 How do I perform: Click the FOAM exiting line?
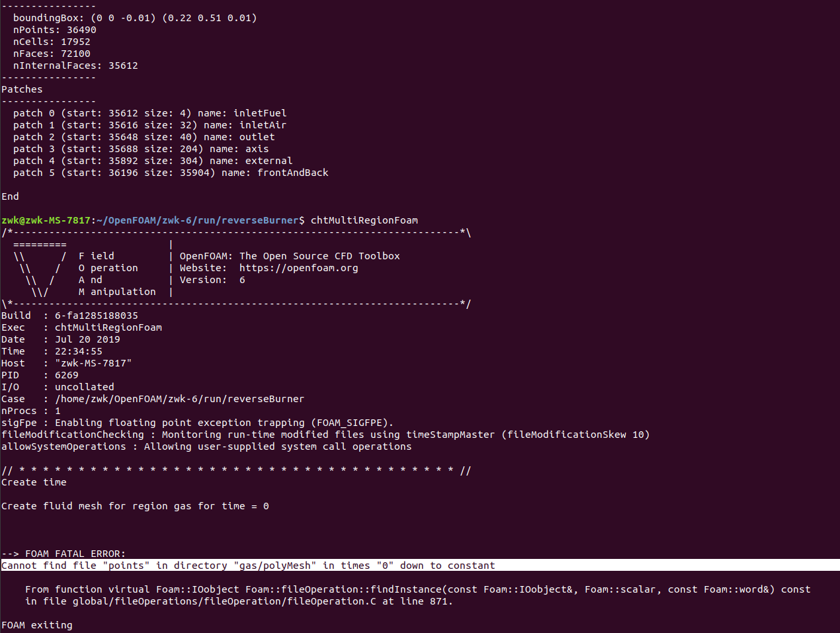pos(37,625)
